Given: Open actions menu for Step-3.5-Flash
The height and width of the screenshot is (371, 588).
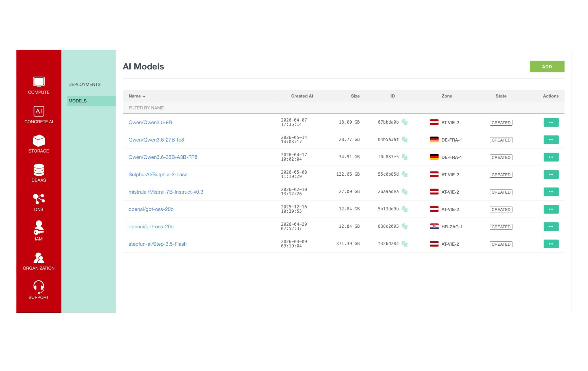Looking at the screenshot, I should [551, 244].
